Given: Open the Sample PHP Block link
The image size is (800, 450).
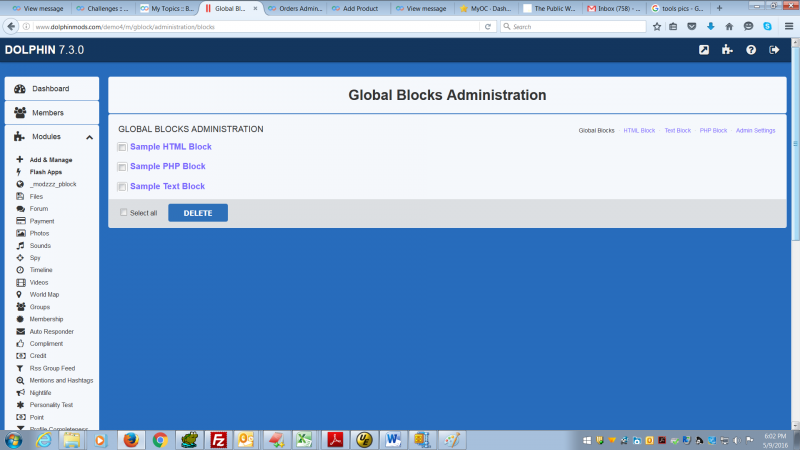Looking at the screenshot, I should pos(167,166).
